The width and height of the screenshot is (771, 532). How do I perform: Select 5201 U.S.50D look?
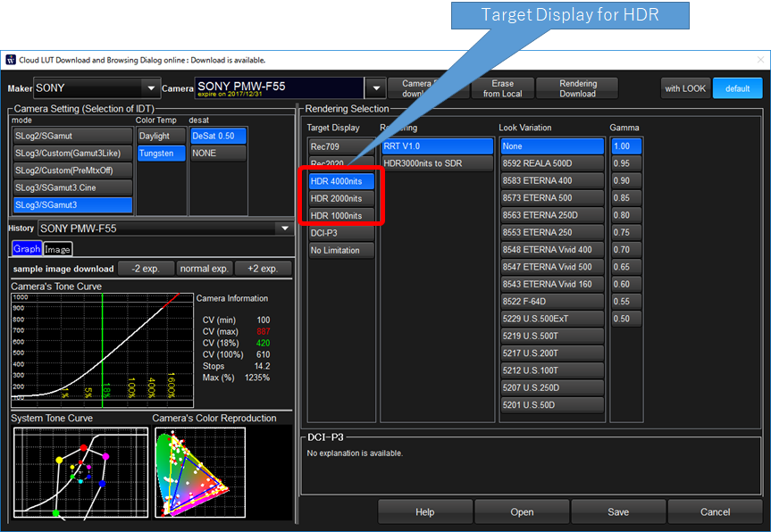pos(552,404)
